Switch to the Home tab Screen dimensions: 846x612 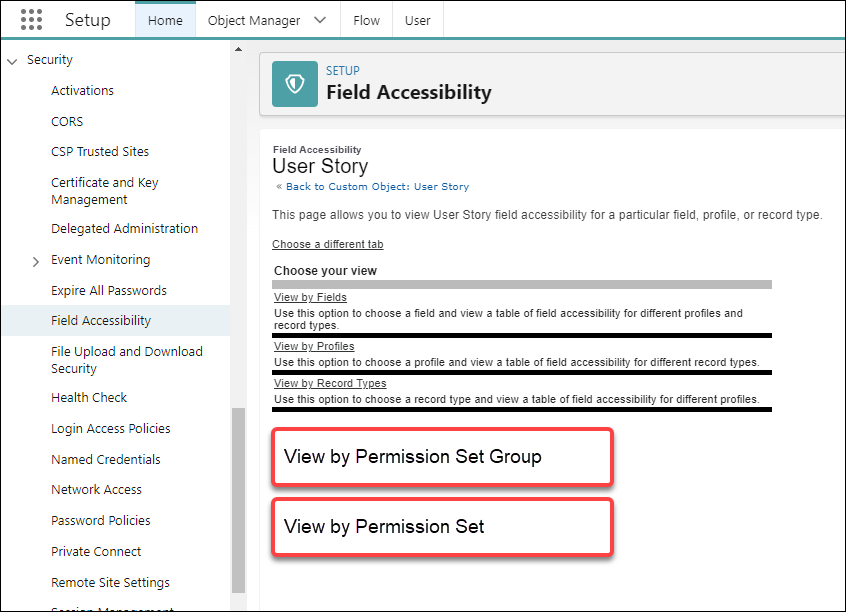165,20
